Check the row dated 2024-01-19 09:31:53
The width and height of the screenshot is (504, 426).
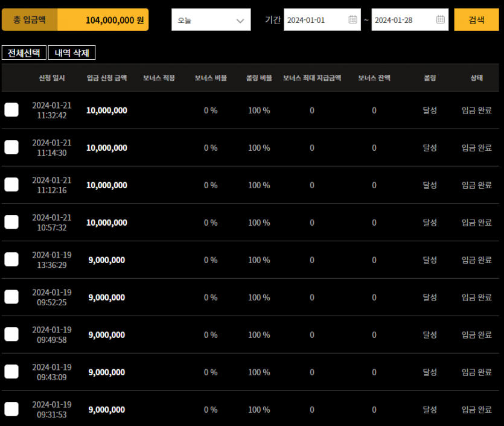pyautogui.click(x=11, y=409)
